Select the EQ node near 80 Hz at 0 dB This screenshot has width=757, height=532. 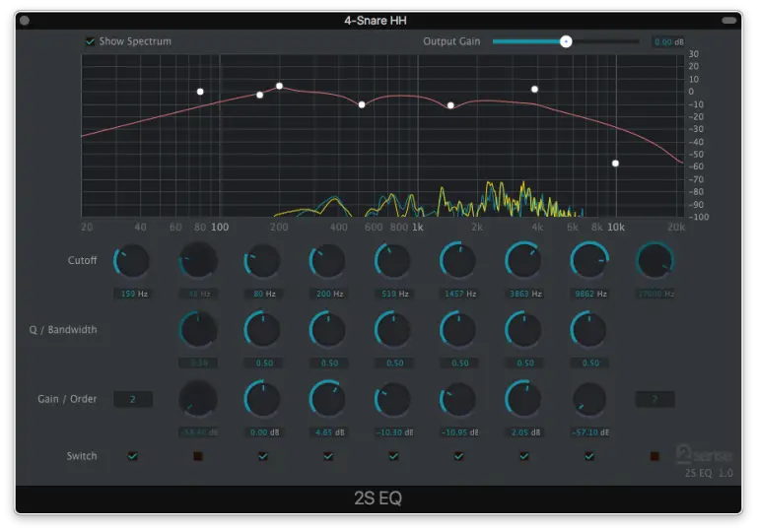[200, 92]
